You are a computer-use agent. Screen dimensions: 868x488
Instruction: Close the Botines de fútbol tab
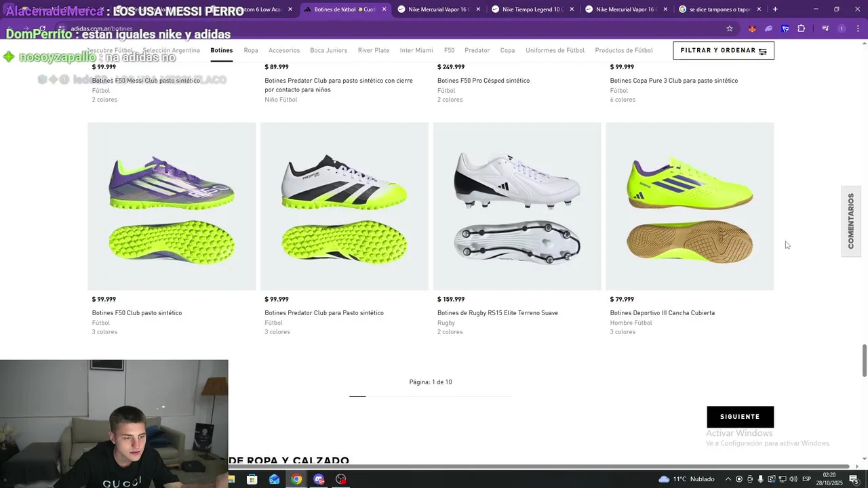(x=384, y=9)
